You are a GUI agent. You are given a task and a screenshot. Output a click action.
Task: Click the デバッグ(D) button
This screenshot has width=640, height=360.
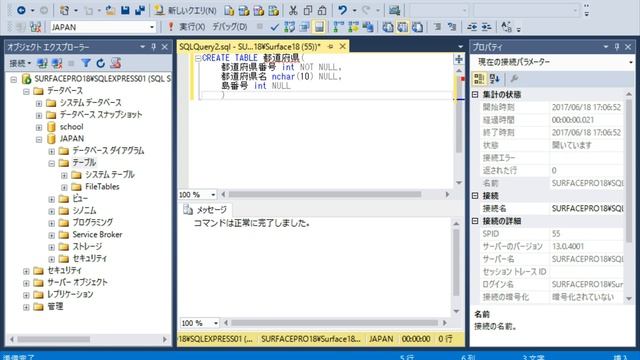[x=229, y=27]
